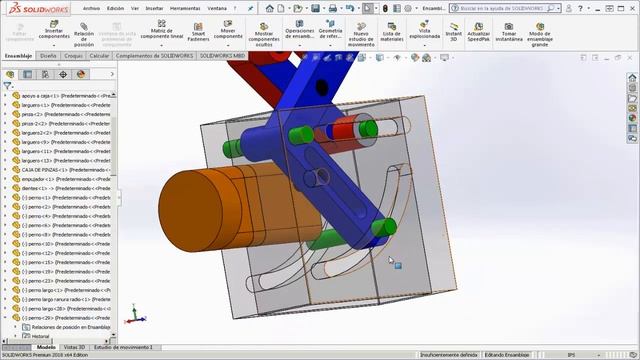This screenshot has height=360, width=640.
Task: Open the Ventana menu
Action: (217, 8)
